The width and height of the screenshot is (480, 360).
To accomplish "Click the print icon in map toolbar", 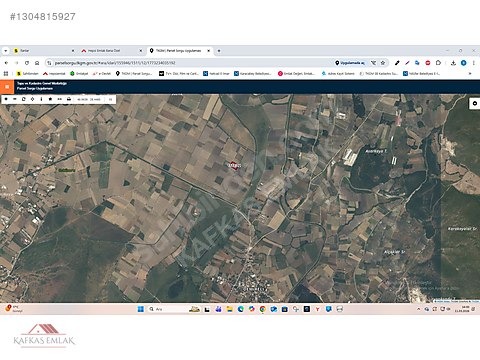I will (69, 99).
